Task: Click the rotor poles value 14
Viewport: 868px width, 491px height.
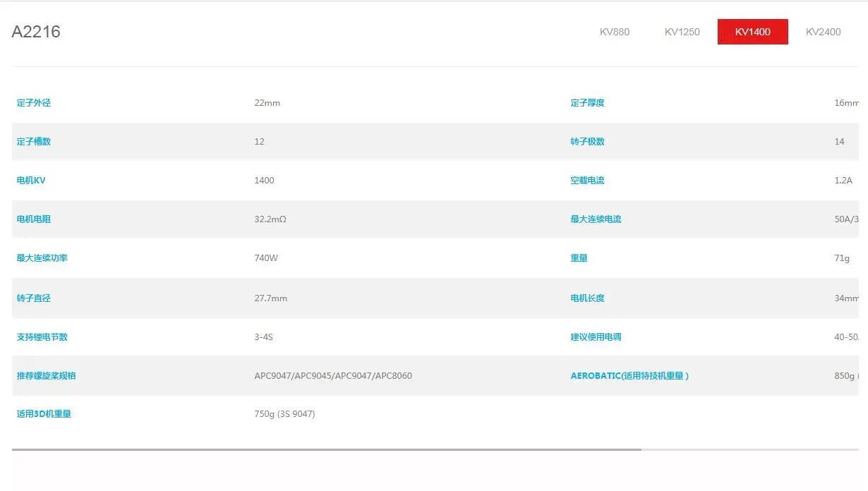Action: click(x=840, y=142)
